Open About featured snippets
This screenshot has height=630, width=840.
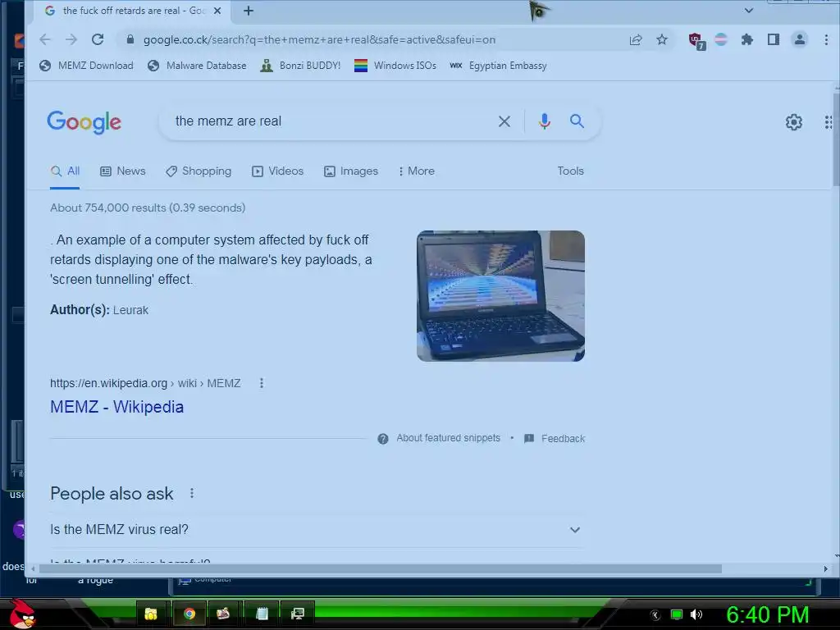point(440,438)
